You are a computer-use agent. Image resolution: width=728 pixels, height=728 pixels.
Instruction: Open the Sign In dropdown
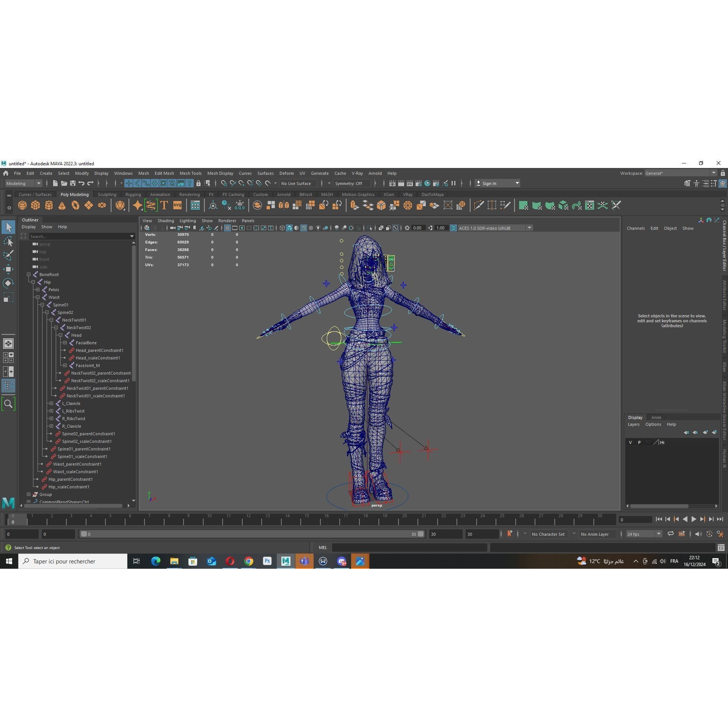tap(497, 184)
